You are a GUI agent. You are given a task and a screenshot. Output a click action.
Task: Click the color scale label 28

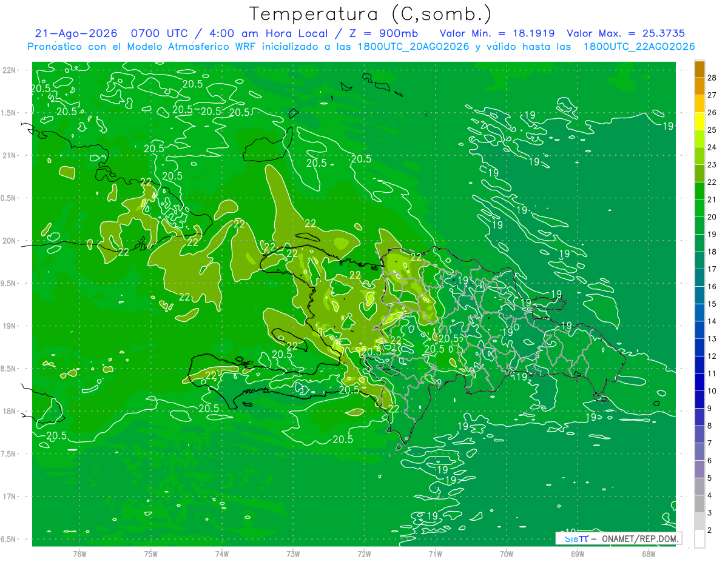point(712,77)
